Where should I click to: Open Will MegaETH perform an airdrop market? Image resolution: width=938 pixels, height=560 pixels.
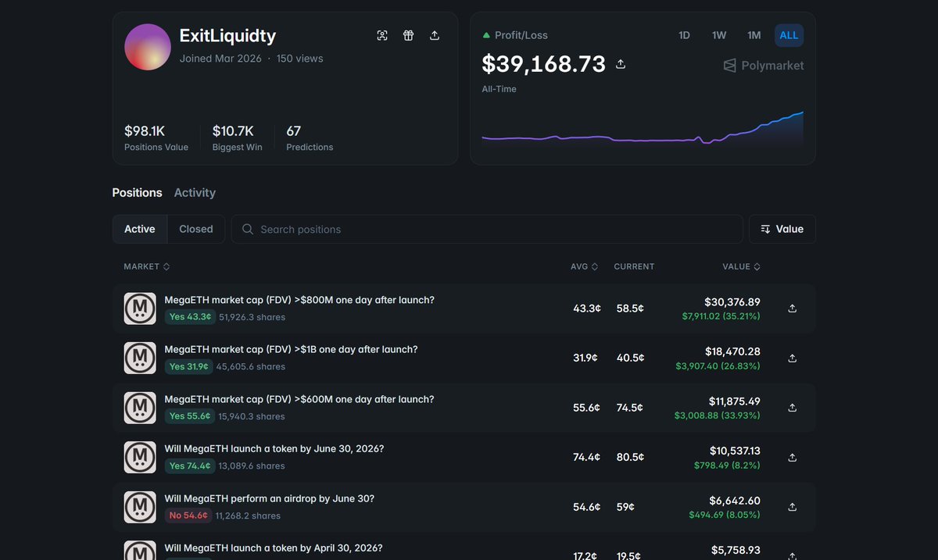pyautogui.click(x=270, y=498)
